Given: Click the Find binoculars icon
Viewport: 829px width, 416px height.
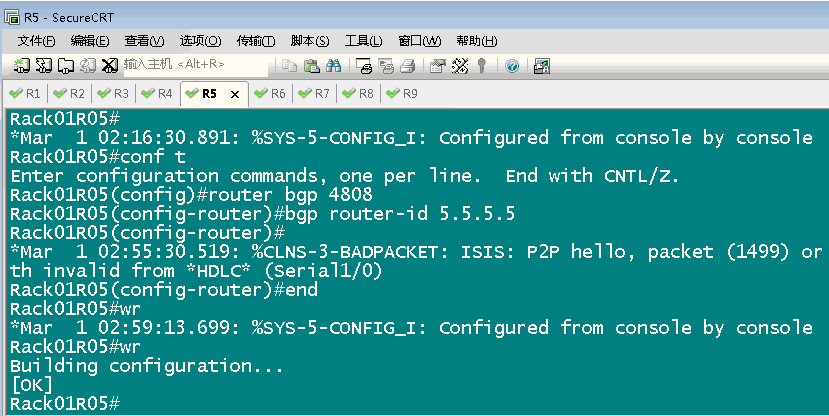Looking at the screenshot, I should coord(334,66).
